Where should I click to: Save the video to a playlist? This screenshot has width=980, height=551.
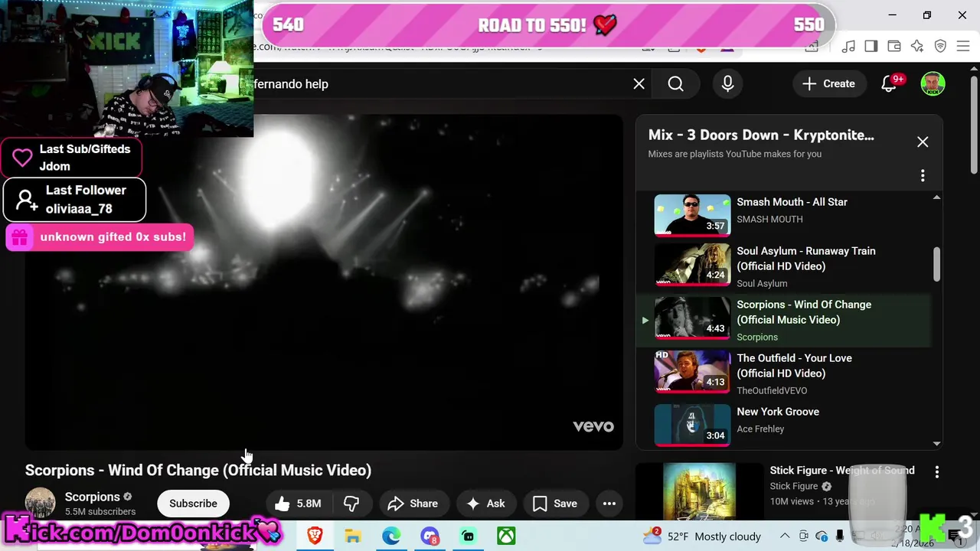554,504
